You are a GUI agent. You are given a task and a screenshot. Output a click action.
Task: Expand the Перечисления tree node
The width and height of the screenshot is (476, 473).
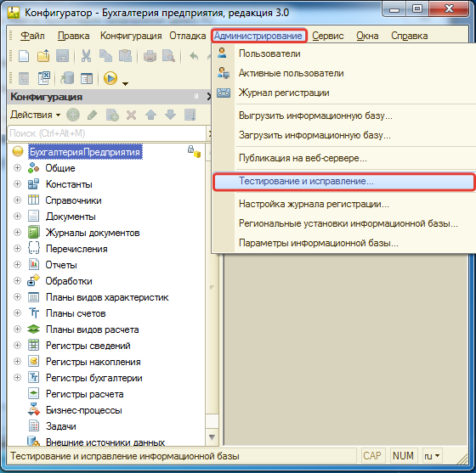17,248
